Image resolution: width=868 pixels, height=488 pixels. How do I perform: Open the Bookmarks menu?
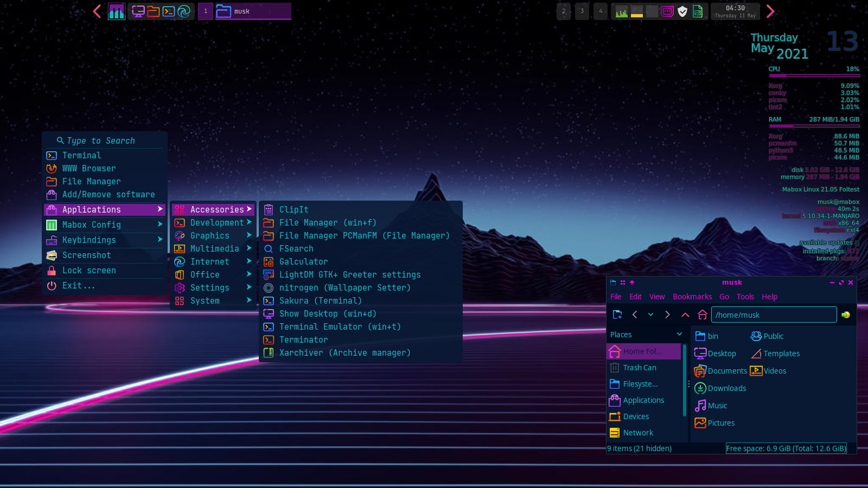(692, 297)
